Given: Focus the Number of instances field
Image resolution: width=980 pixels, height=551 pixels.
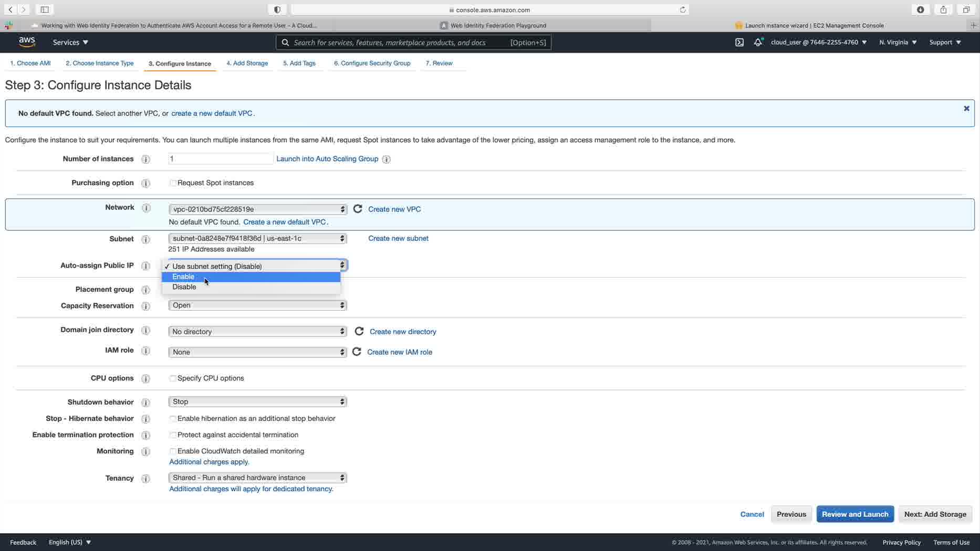Looking at the screenshot, I should coord(221,158).
